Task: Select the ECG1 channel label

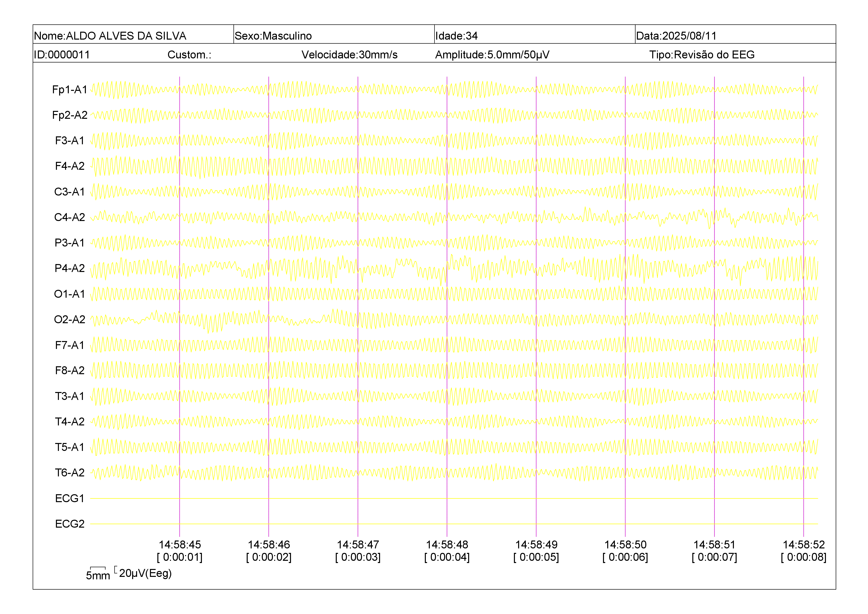Action: (x=70, y=498)
